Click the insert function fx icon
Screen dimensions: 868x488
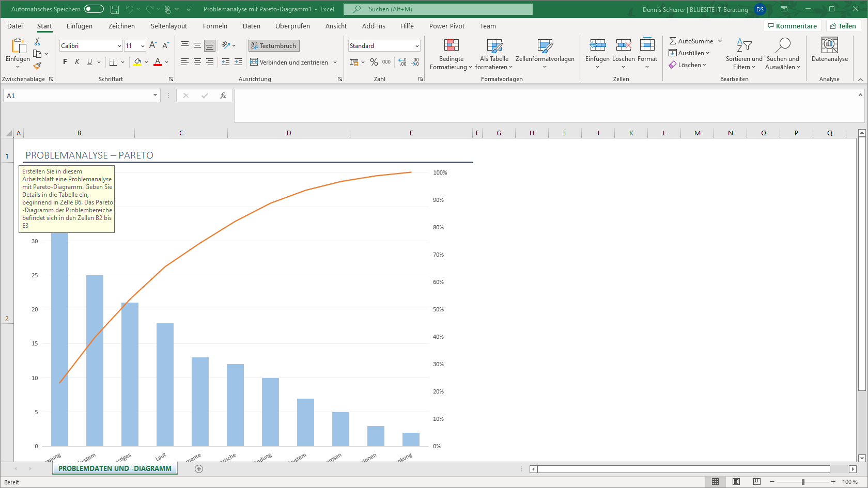pyautogui.click(x=223, y=96)
